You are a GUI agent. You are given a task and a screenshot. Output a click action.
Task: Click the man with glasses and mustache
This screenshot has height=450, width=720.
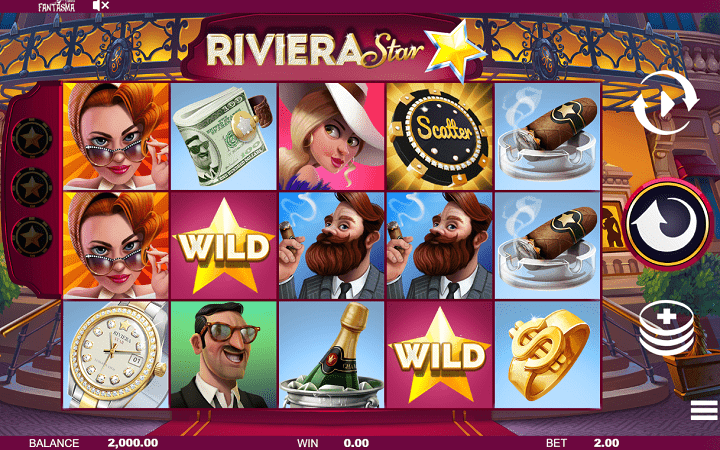[224, 354]
